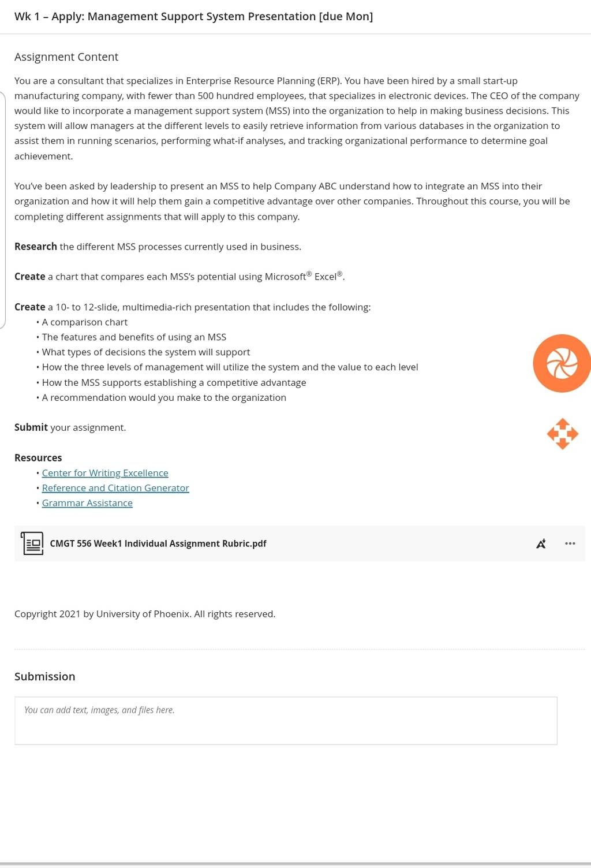
Task: Click into the Submission text box
Action: tap(286, 721)
